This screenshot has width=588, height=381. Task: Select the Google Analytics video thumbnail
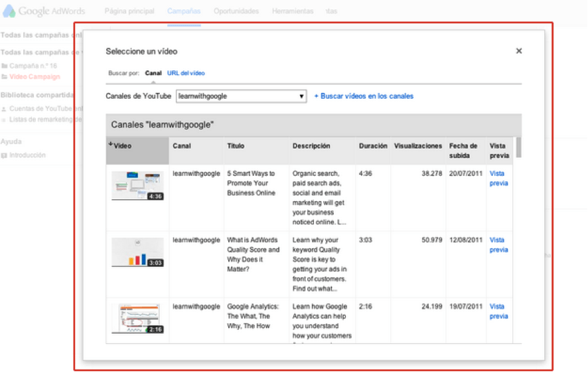[137, 319]
